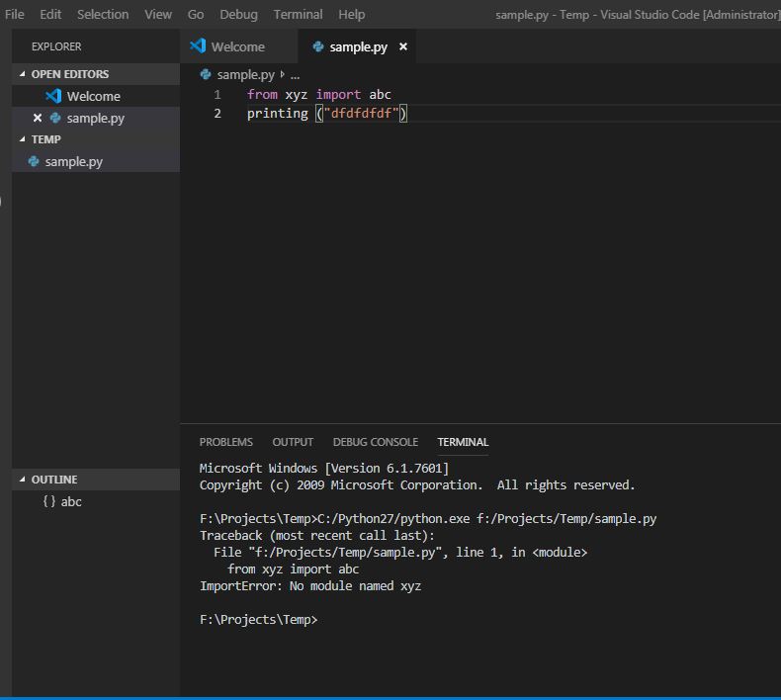The height and width of the screenshot is (700, 781).
Task: Click the 'import' keyword on line 1
Action: (x=338, y=94)
